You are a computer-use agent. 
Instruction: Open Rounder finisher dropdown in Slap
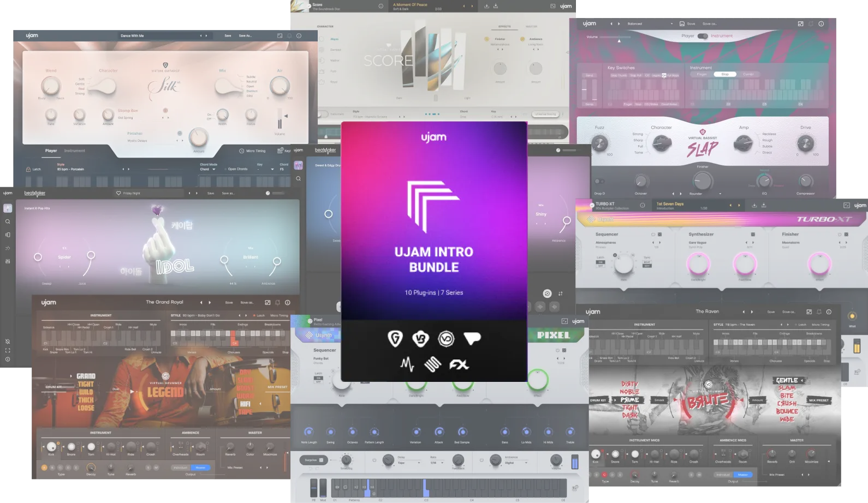[705, 194]
